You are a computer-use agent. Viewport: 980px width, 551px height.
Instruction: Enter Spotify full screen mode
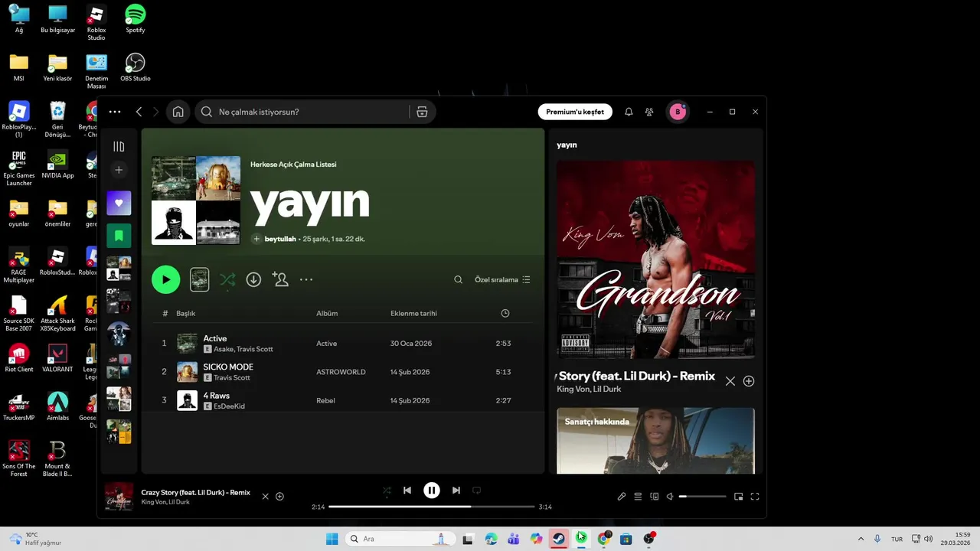[755, 497]
